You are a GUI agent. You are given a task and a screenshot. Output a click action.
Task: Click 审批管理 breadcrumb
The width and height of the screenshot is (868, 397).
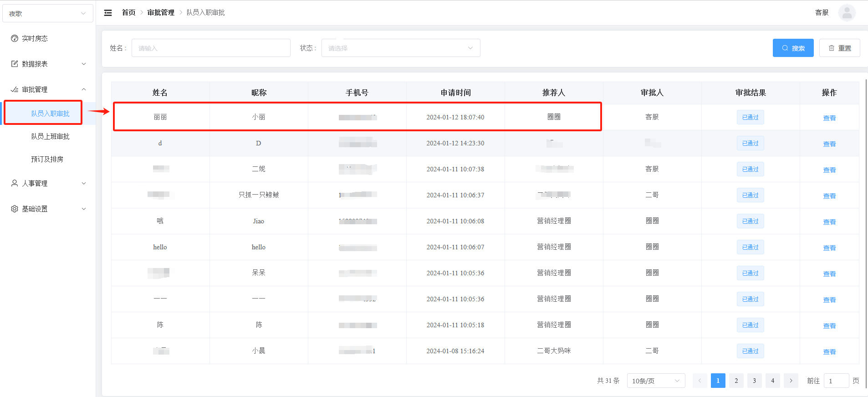(161, 13)
